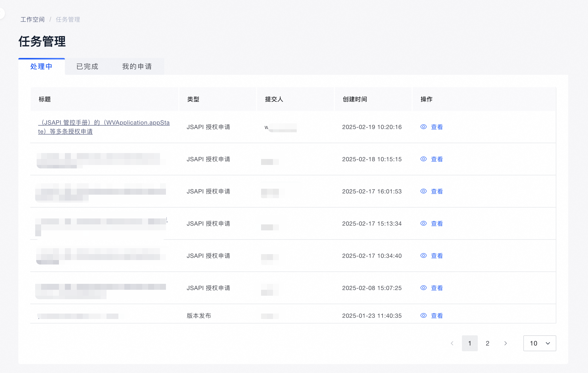
Task: Click eye icon for 版本发布 task row
Action: (424, 316)
